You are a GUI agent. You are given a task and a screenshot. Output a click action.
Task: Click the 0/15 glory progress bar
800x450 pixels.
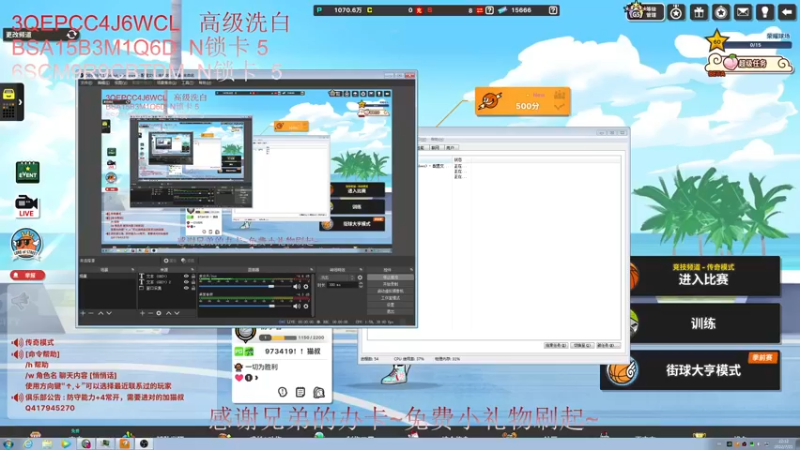[x=757, y=45]
